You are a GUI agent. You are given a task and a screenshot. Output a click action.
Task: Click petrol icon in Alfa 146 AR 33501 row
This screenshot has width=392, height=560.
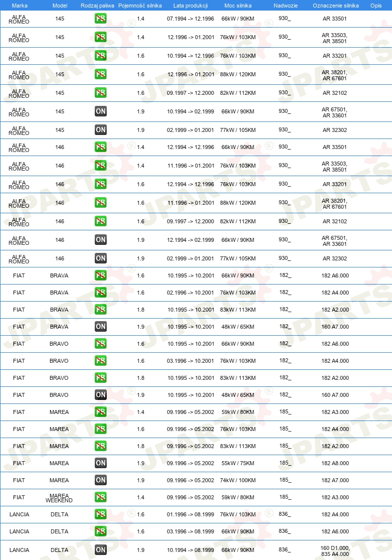tap(101, 147)
